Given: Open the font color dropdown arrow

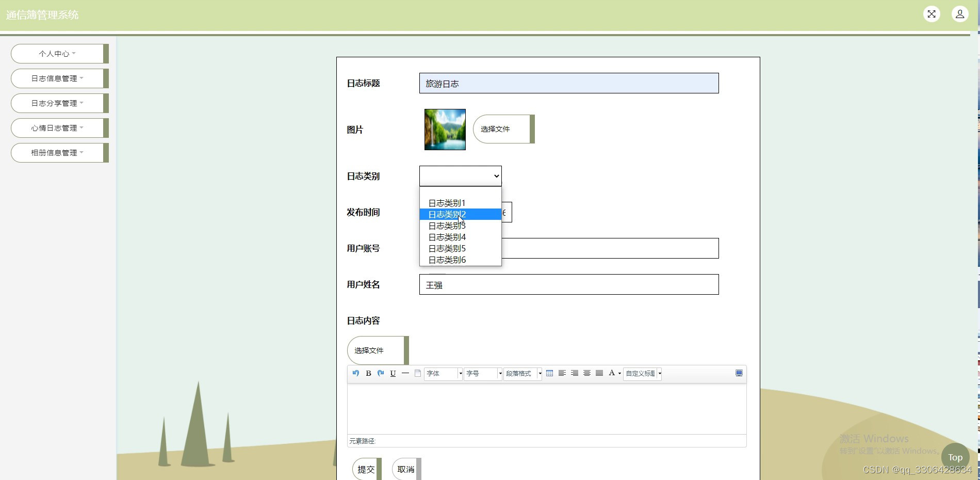Looking at the screenshot, I should click(619, 374).
